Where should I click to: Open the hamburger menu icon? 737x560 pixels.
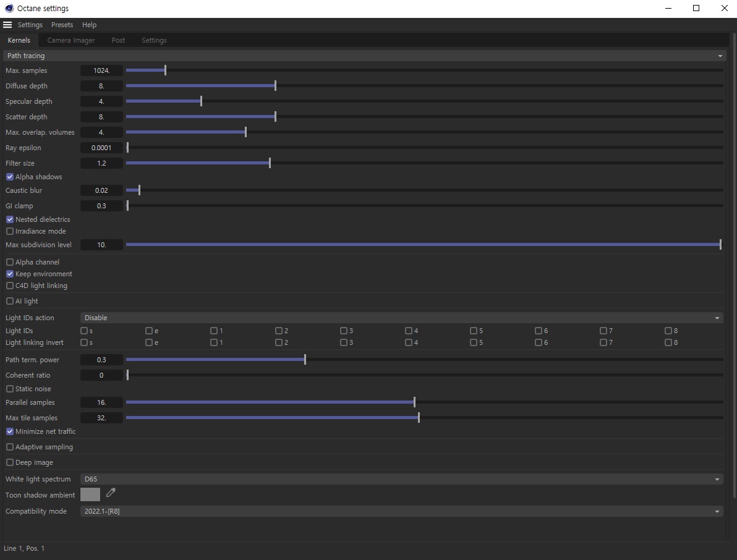pyautogui.click(x=7, y=25)
